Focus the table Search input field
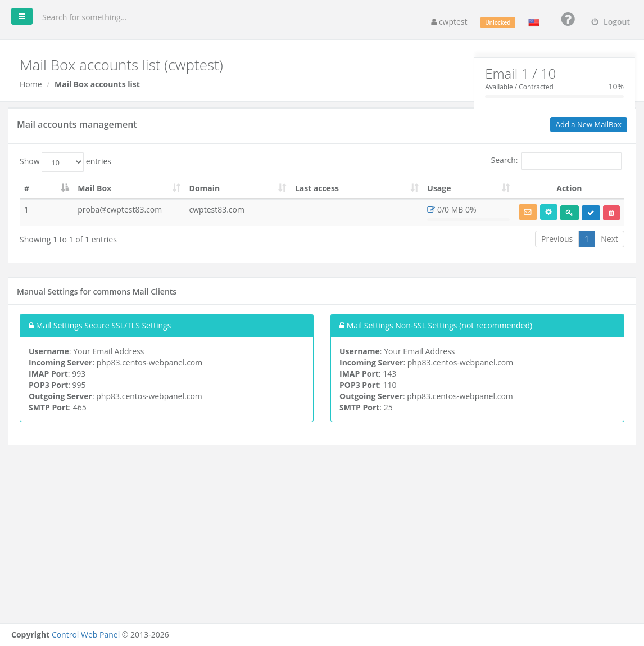Screen dimensions: 644x646 click(x=571, y=161)
